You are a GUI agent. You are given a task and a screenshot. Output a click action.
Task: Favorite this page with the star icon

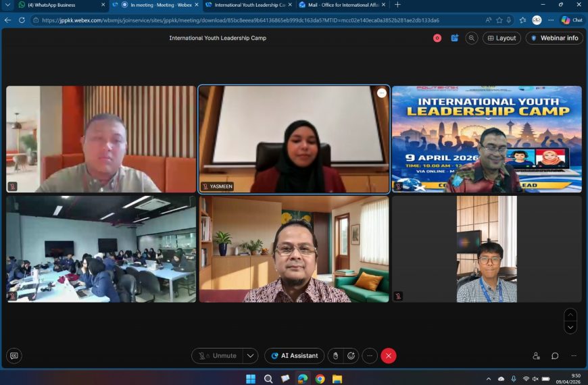499,20
